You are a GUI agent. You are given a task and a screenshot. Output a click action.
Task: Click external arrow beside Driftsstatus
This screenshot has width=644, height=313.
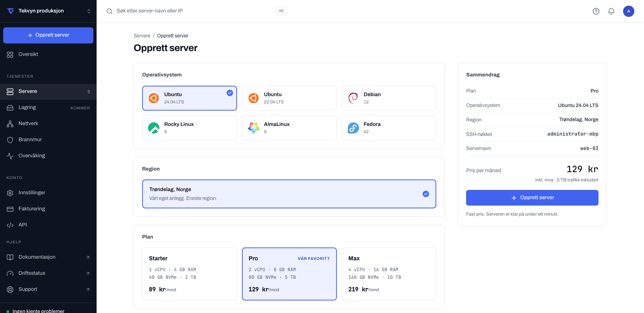(x=88, y=274)
